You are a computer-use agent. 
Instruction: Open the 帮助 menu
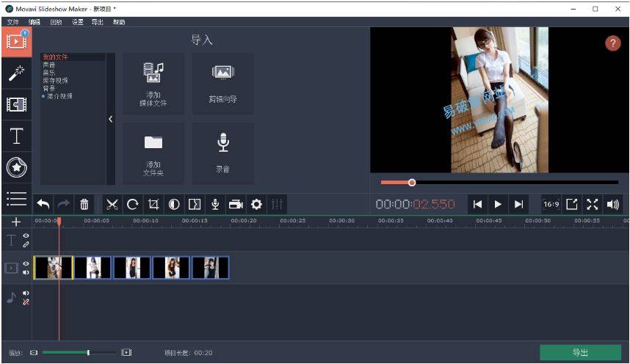(119, 22)
